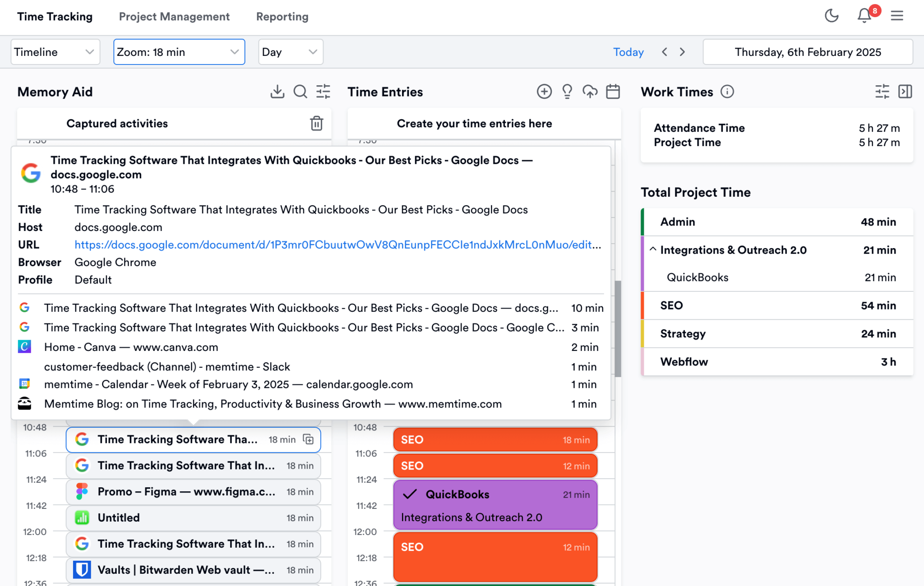Open date picker Thursday, 6th February 2025
The width and height of the screenshot is (924, 586).
coord(808,52)
